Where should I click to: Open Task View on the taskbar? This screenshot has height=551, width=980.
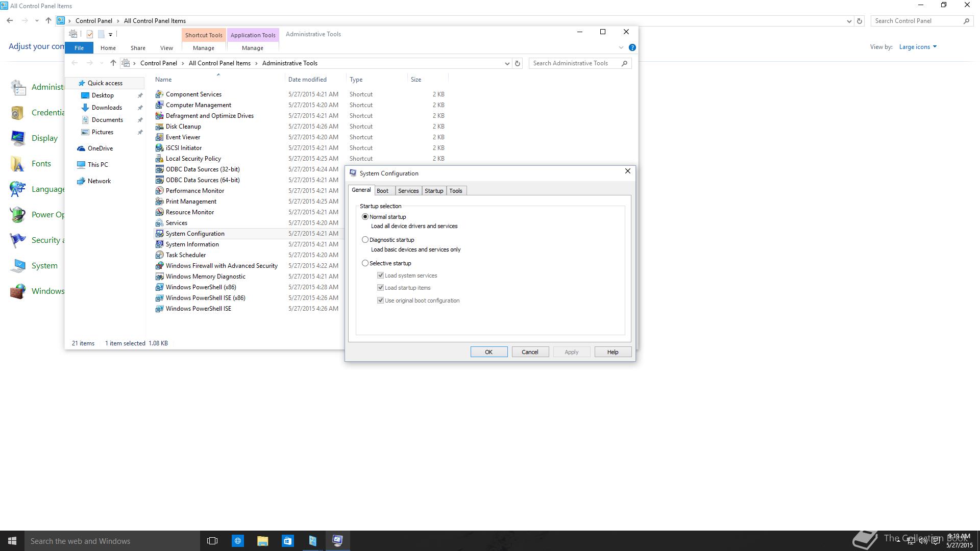212,541
